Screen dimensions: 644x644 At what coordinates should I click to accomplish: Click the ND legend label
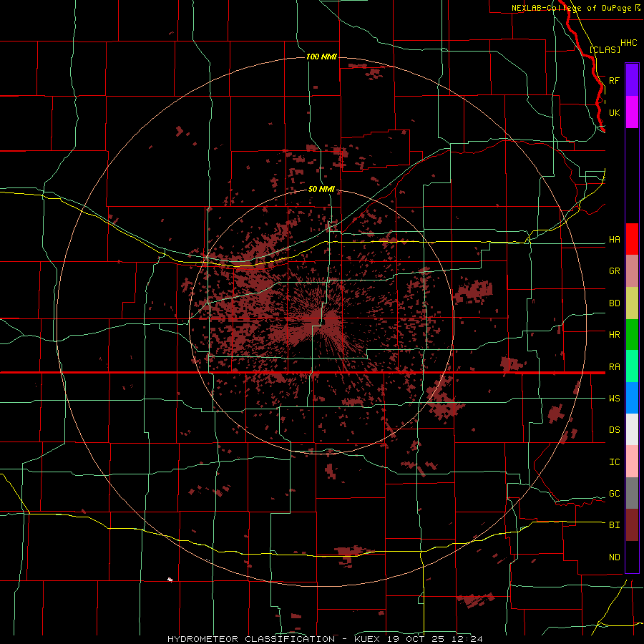point(614,557)
